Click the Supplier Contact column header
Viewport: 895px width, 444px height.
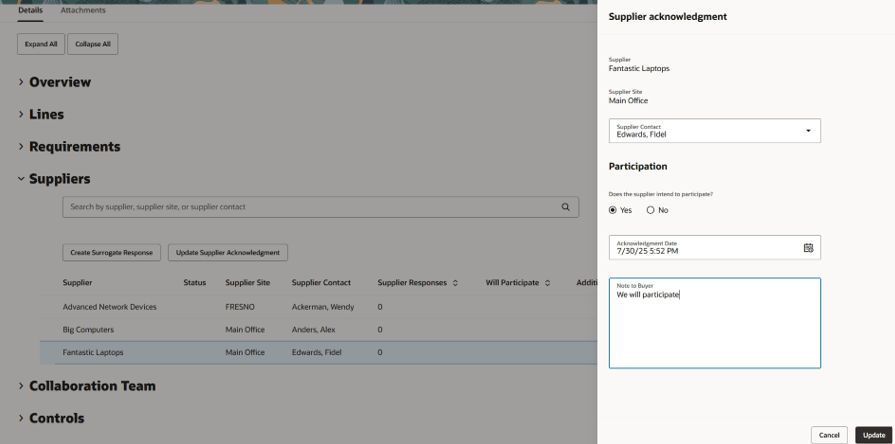pos(321,282)
